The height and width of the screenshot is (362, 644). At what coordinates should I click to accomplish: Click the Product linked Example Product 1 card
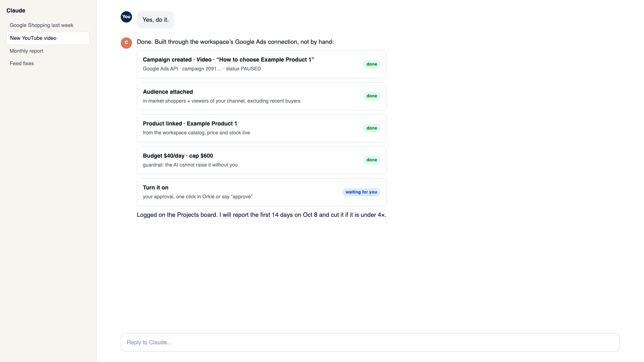[x=262, y=128]
